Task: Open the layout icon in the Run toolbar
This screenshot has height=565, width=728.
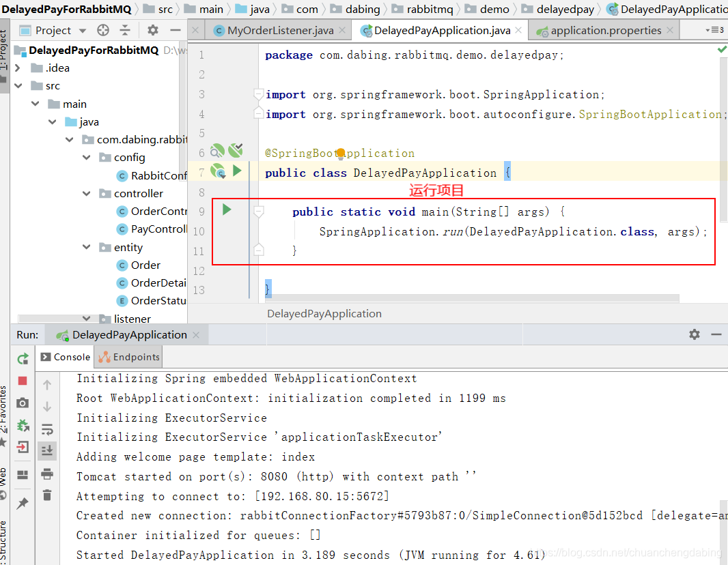Action: pos(23,474)
